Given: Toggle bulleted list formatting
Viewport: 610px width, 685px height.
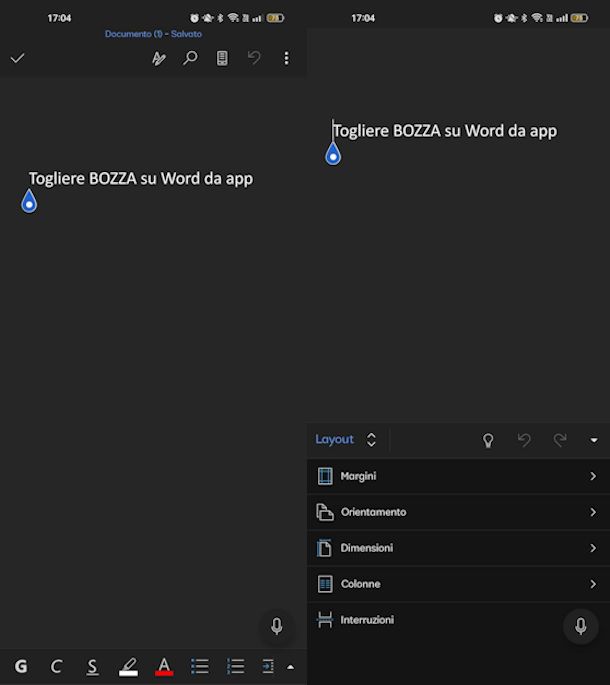Looking at the screenshot, I should point(200,666).
